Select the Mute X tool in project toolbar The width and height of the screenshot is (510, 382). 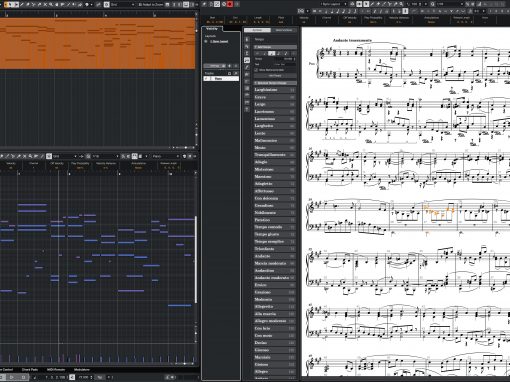tap(45, 5)
